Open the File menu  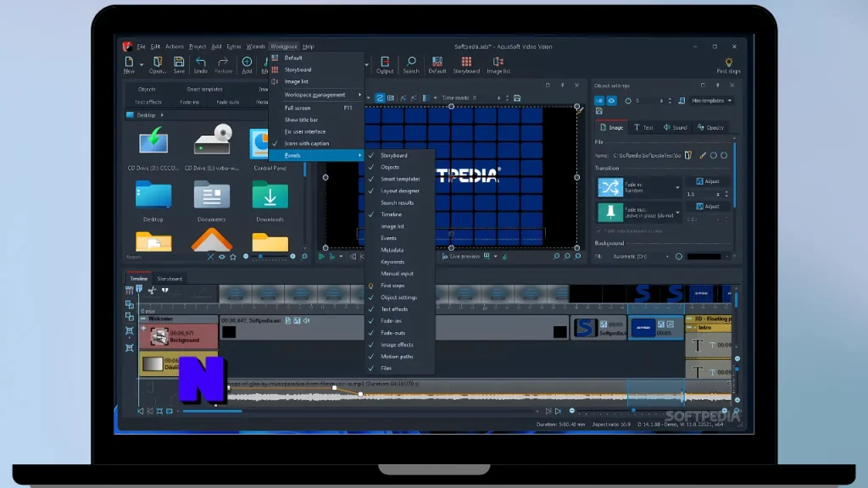coord(142,47)
